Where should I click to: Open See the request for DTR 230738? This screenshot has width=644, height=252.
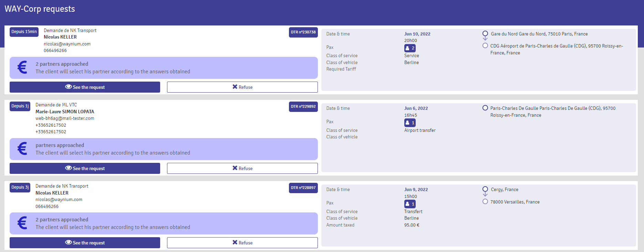(x=85, y=87)
